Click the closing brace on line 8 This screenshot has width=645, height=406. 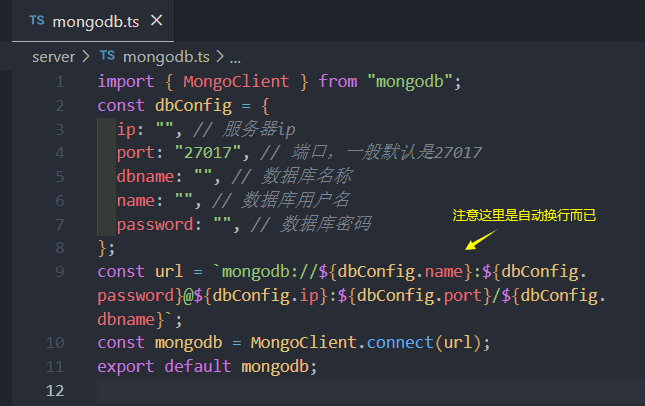102,248
